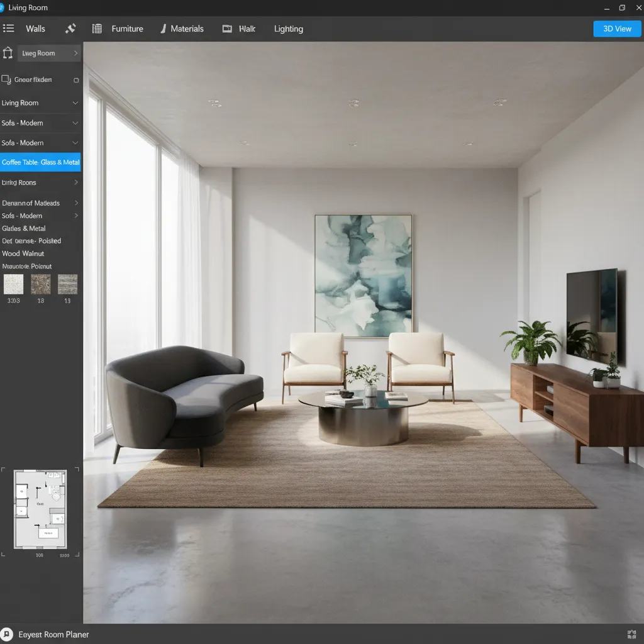644x644 pixels.
Task: Pick the brown granite material swatch
Action: click(x=41, y=284)
